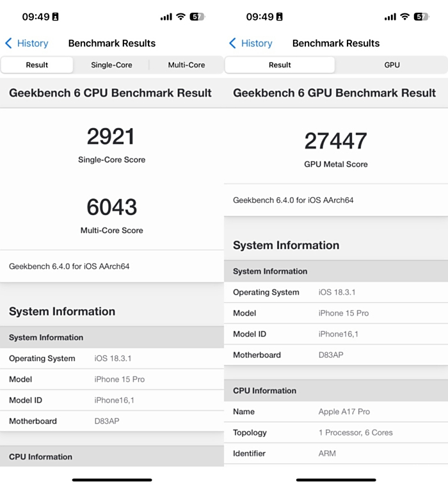Image resolution: width=448 pixels, height=486 pixels.
Task: Tap the 'D83AP' motherboard value on the CPU screen
Action: (107, 421)
